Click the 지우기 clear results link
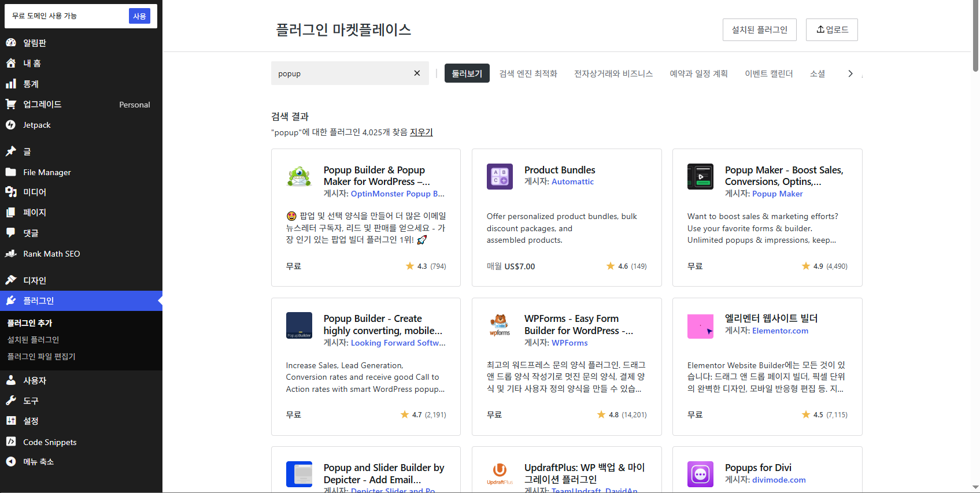 tap(421, 132)
